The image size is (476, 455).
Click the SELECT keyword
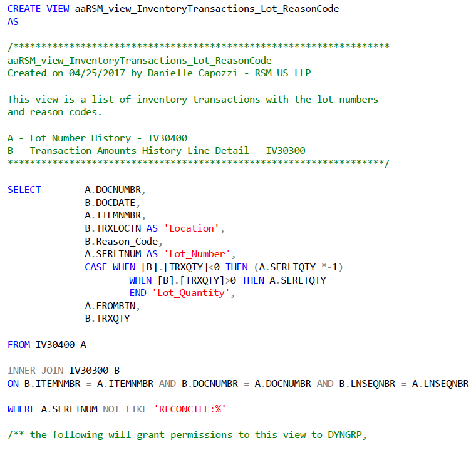[24, 190]
